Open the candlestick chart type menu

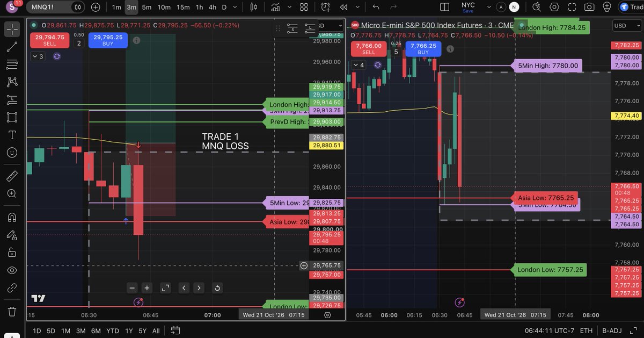[254, 8]
